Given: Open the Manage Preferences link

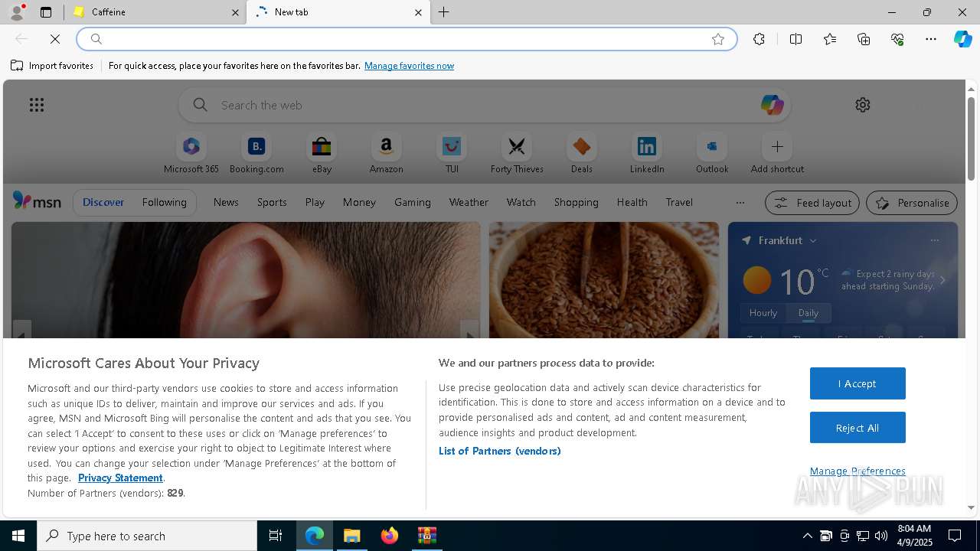Looking at the screenshot, I should pos(857,471).
